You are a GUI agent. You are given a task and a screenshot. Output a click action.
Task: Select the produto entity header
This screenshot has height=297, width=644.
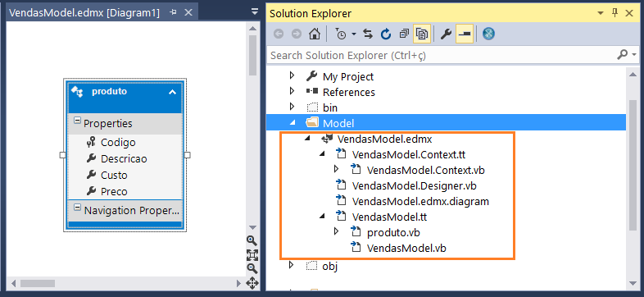pos(124,97)
